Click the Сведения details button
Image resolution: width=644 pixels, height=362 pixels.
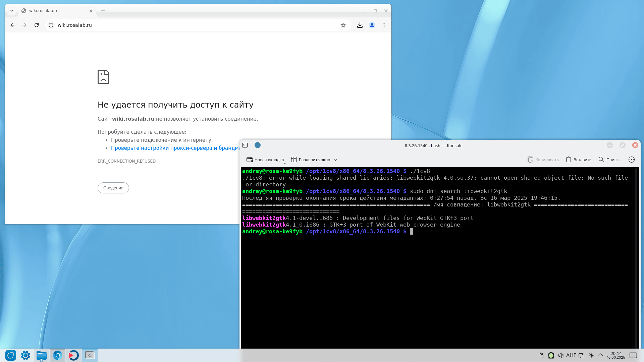click(113, 188)
